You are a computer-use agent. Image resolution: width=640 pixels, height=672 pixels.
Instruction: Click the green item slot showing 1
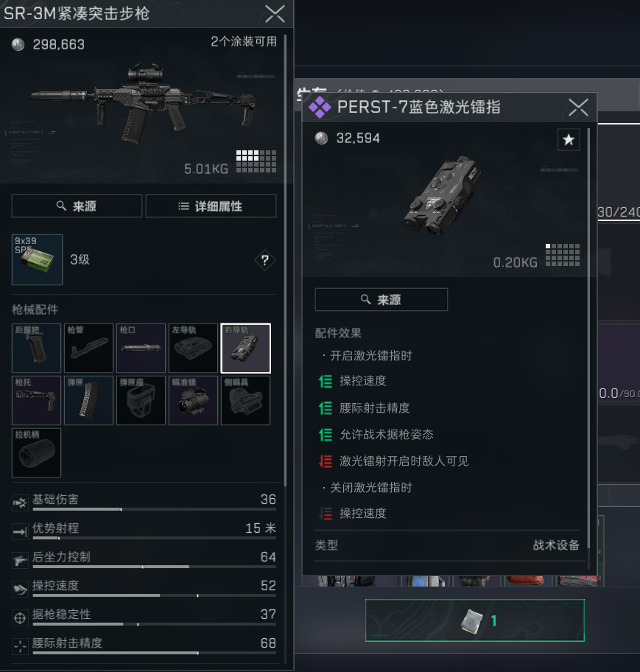tap(474, 620)
